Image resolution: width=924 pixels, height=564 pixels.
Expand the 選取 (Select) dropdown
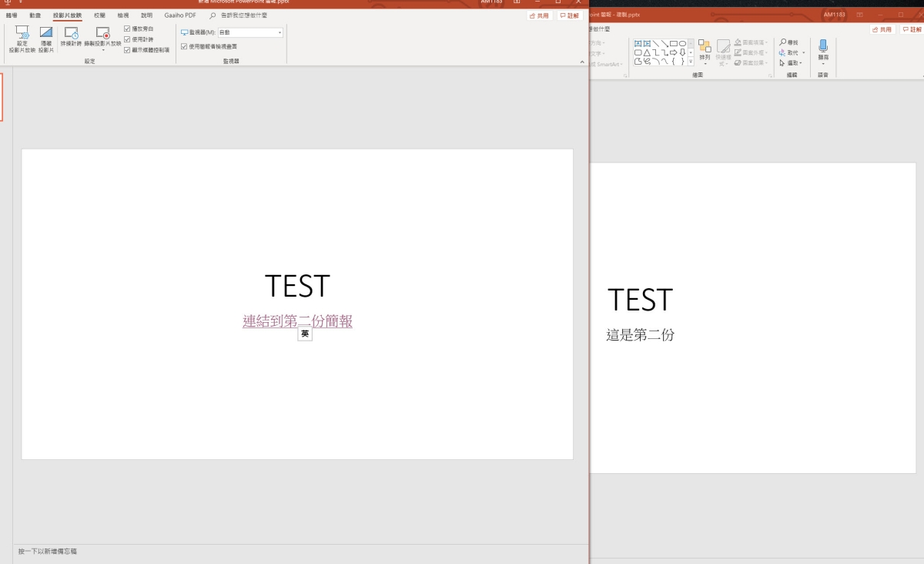point(802,63)
